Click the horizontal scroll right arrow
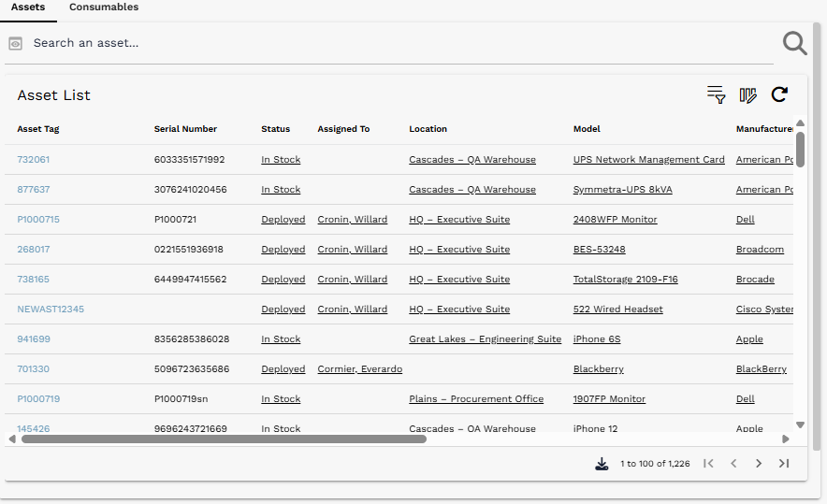 click(x=785, y=439)
